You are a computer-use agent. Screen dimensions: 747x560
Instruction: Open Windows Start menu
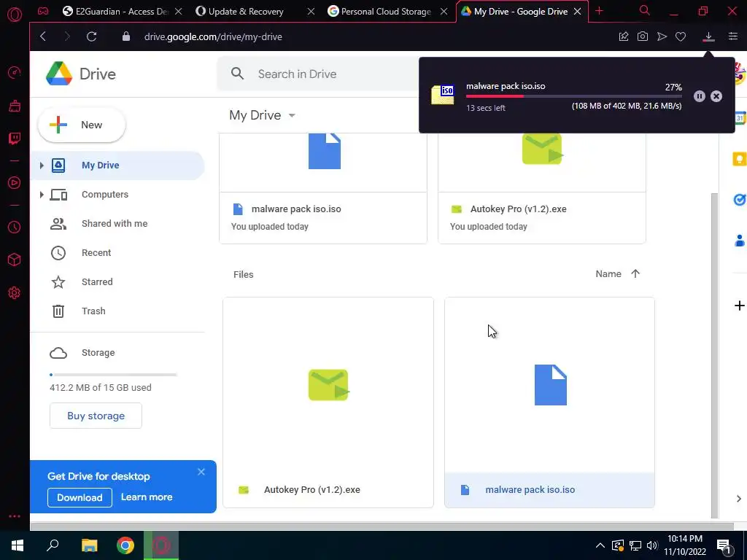pos(18,545)
